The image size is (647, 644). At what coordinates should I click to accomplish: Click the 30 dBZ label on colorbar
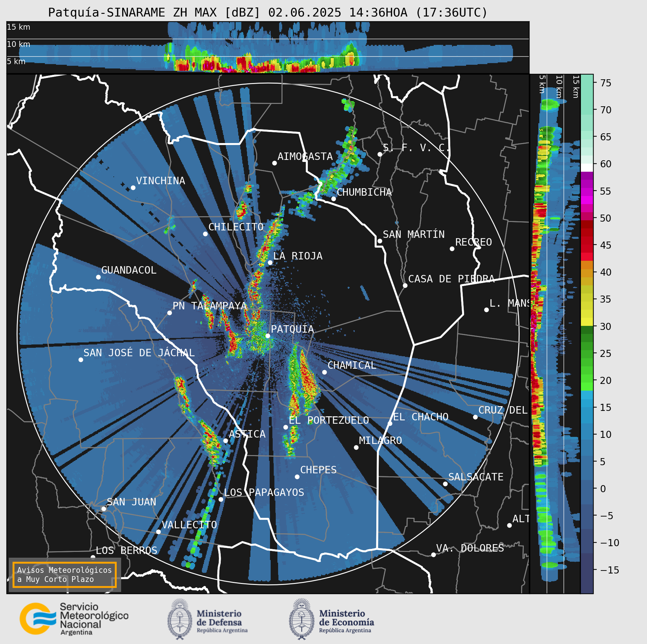point(606,327)
